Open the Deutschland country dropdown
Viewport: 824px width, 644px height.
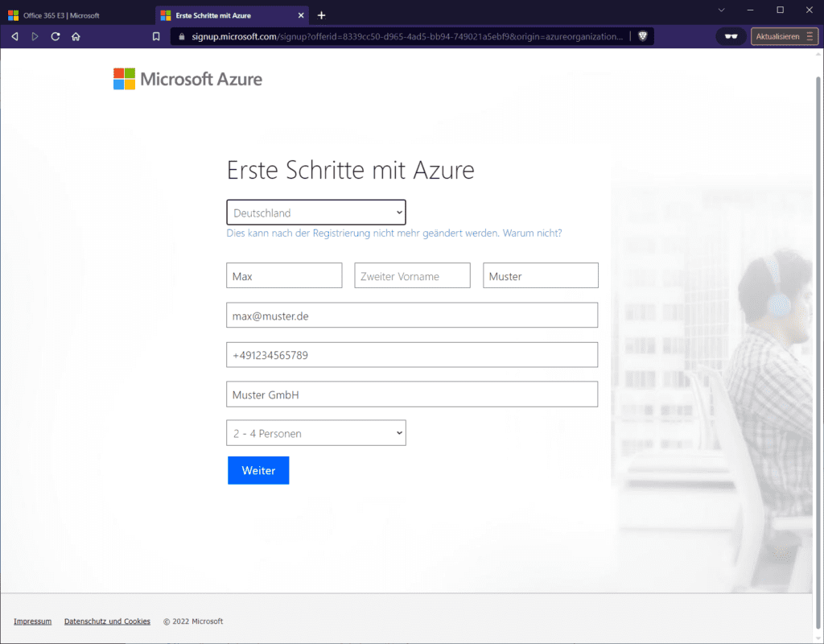tap(315, 213)
